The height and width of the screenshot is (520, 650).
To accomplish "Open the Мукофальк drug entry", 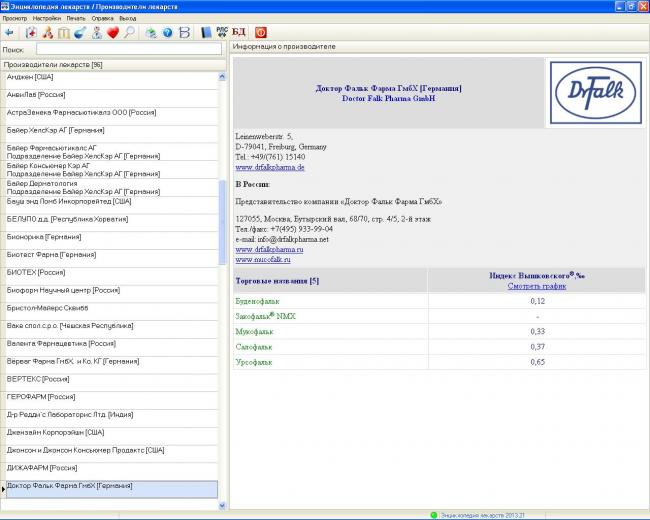I will (x=254, y=331).
